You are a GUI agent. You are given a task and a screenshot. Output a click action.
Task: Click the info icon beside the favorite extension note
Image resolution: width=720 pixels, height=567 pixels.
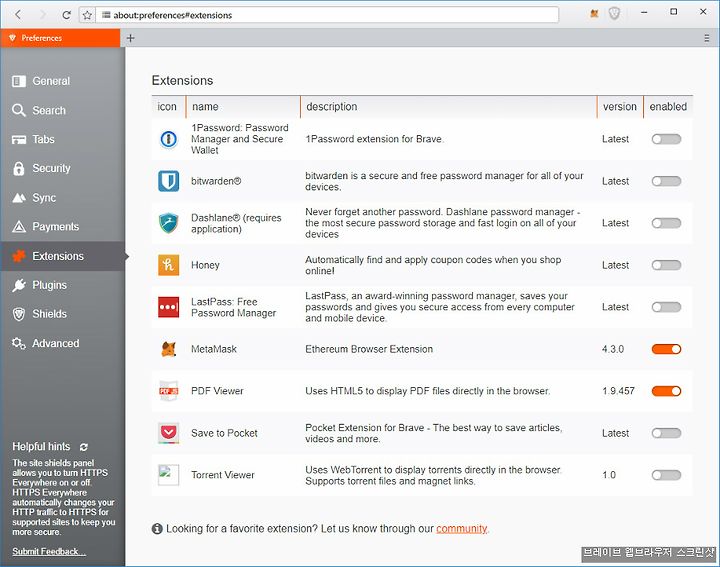point(157,529)
